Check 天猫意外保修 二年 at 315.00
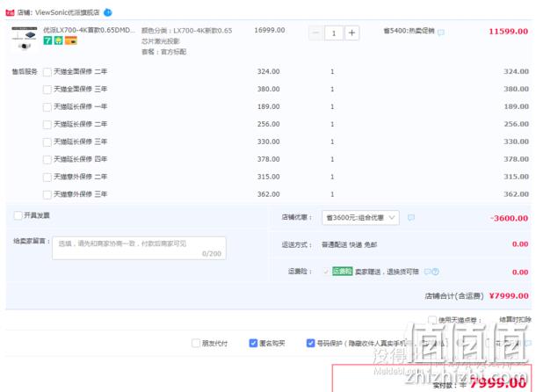Viewport: 536px width, 392px height. pos(47,178)
